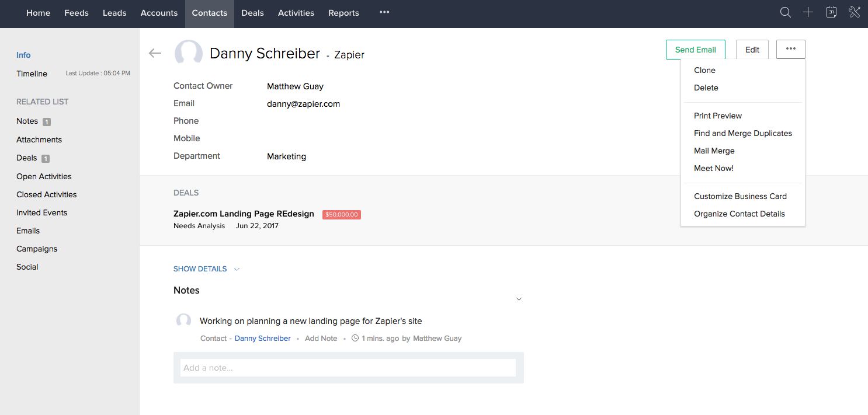Click the plus create-new icon
The height and width of the screenshot is (415, 868).
[808, 12]
